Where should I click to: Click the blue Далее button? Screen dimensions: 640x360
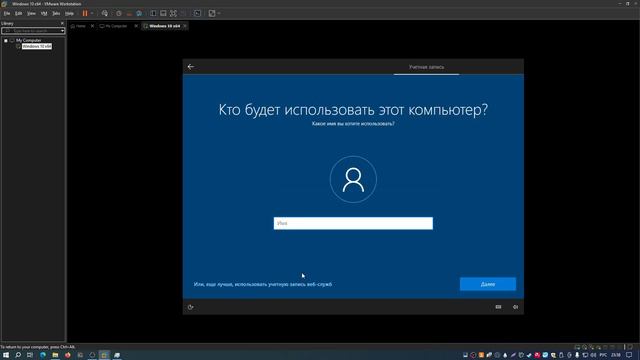tap(488, 284)
